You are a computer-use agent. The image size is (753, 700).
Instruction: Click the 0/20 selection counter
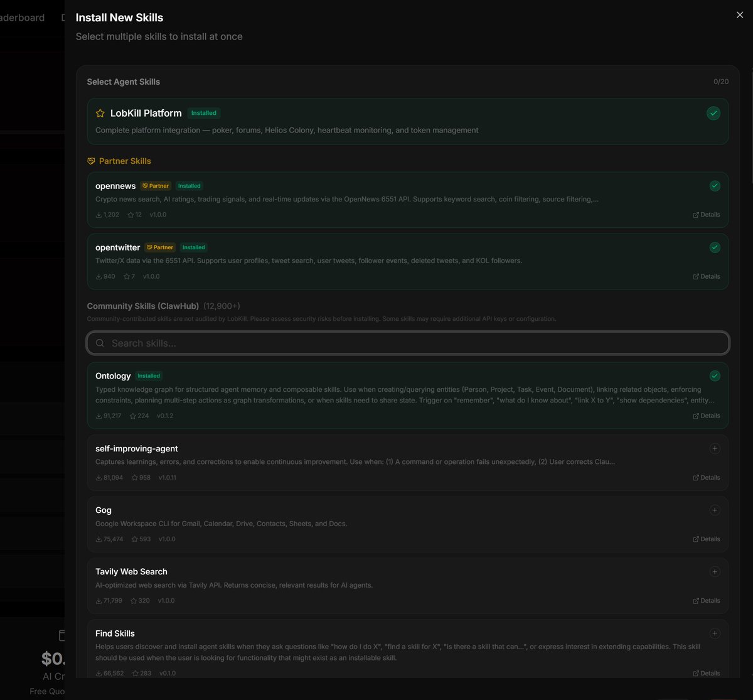[x=721, y=82]
